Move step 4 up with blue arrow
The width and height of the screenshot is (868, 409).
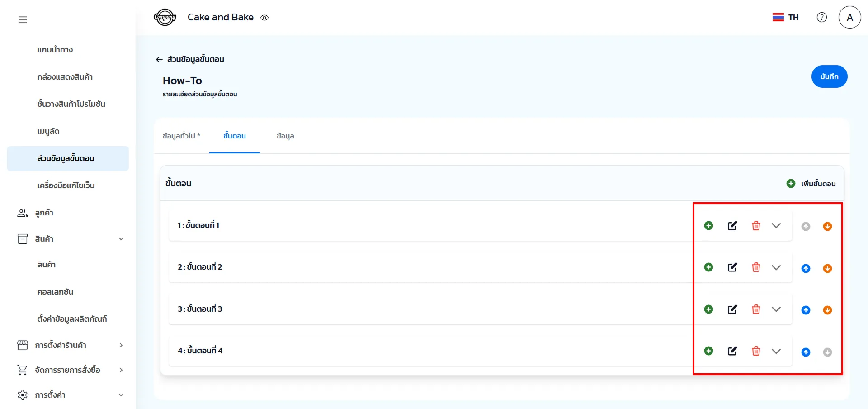coord(806,352)
